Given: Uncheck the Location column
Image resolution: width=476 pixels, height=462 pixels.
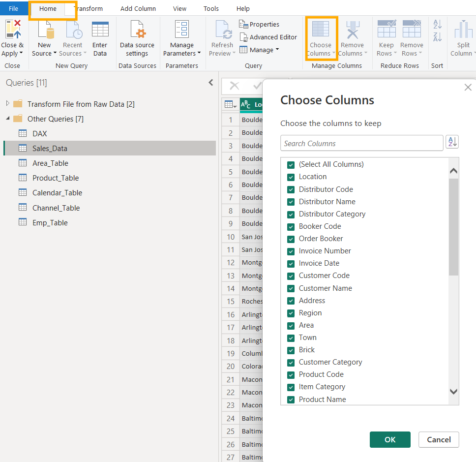Looking at the screenshot, I should point(291,177).
